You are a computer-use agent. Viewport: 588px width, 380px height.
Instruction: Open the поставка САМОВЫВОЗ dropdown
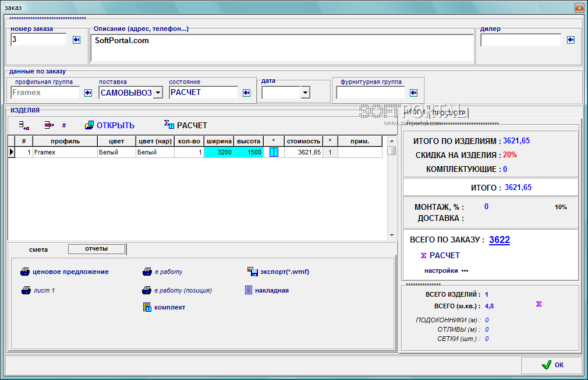(158, 92)
